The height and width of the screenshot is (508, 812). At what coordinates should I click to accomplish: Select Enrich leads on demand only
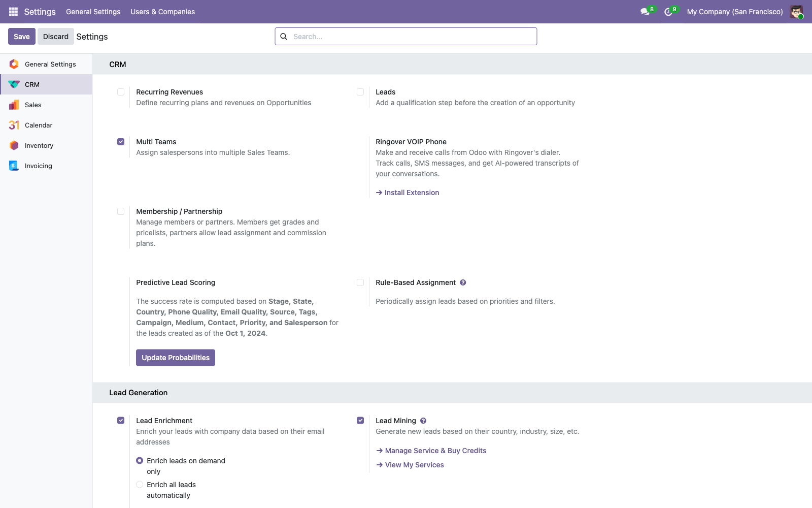tap(140, 461)
